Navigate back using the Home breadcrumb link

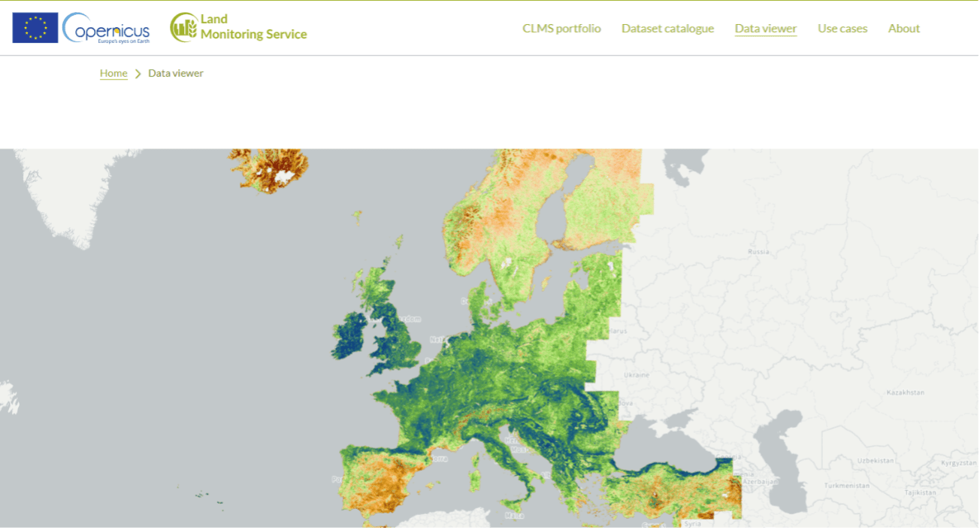pyautogui.click(x=113, y=73)
